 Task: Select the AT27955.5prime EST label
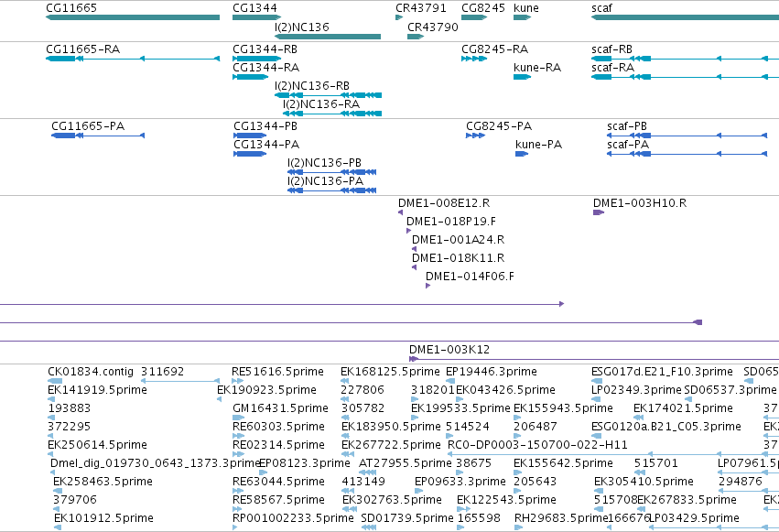tap(406, 463)
